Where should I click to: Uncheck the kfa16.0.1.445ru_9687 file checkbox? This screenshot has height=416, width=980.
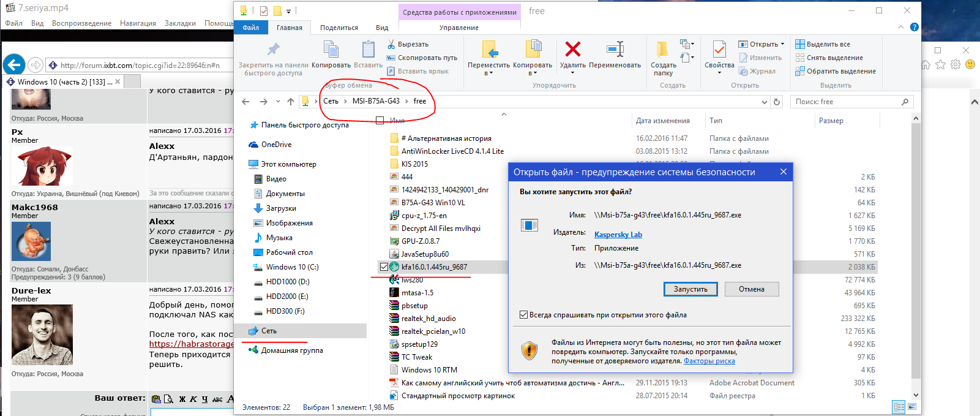coord(384,267)
